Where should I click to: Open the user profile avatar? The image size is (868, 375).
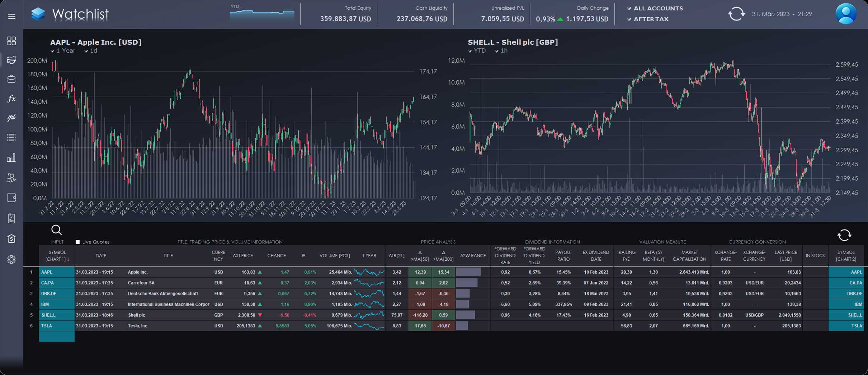[846, 14]
